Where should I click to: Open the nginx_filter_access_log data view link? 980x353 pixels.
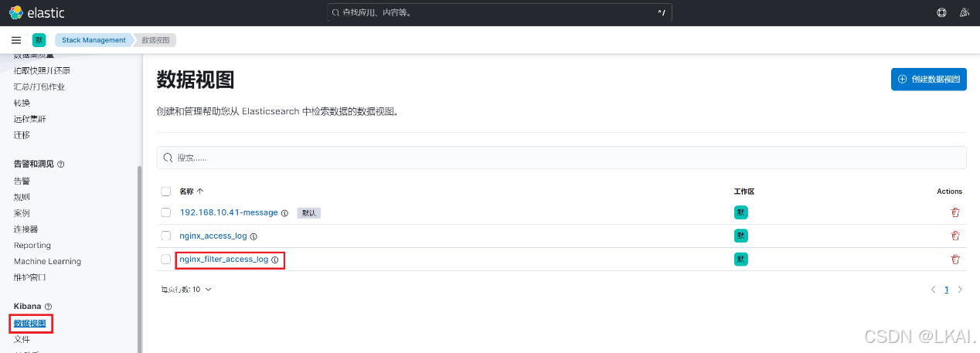tap(224, 260)
